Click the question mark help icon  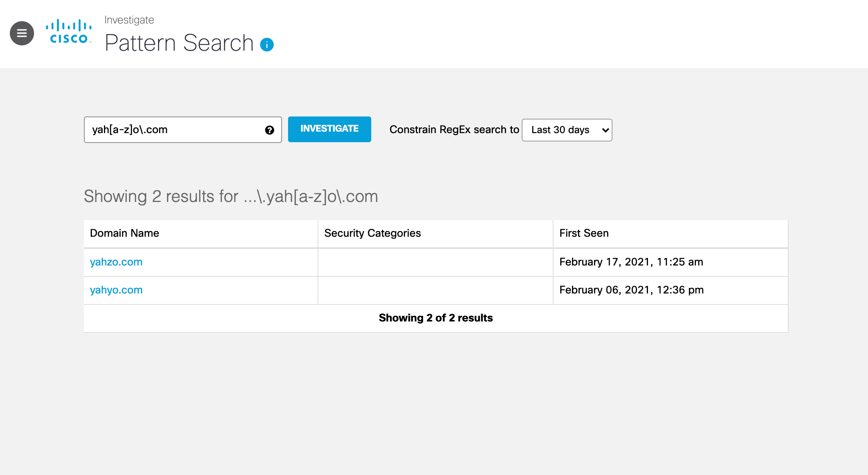coord(270,130)
